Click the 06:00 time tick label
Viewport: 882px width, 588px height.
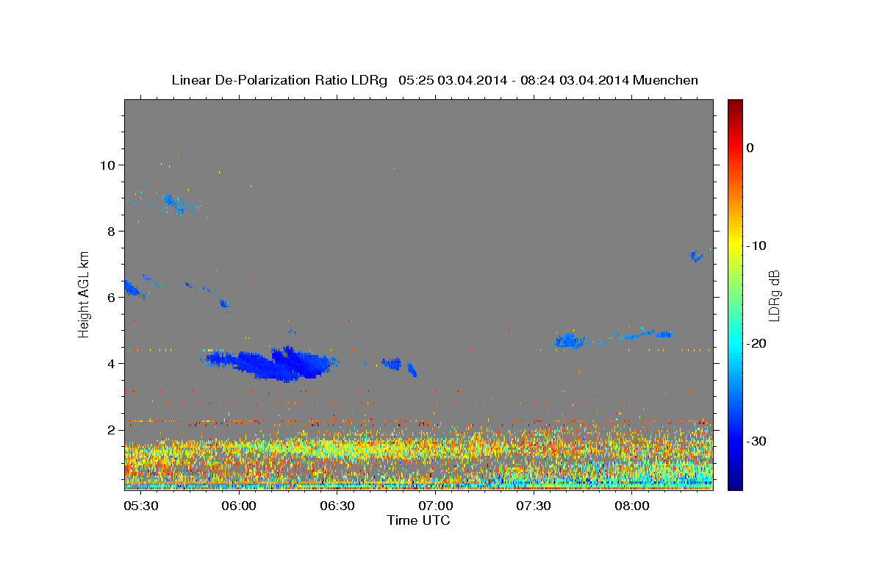[239, 506]
